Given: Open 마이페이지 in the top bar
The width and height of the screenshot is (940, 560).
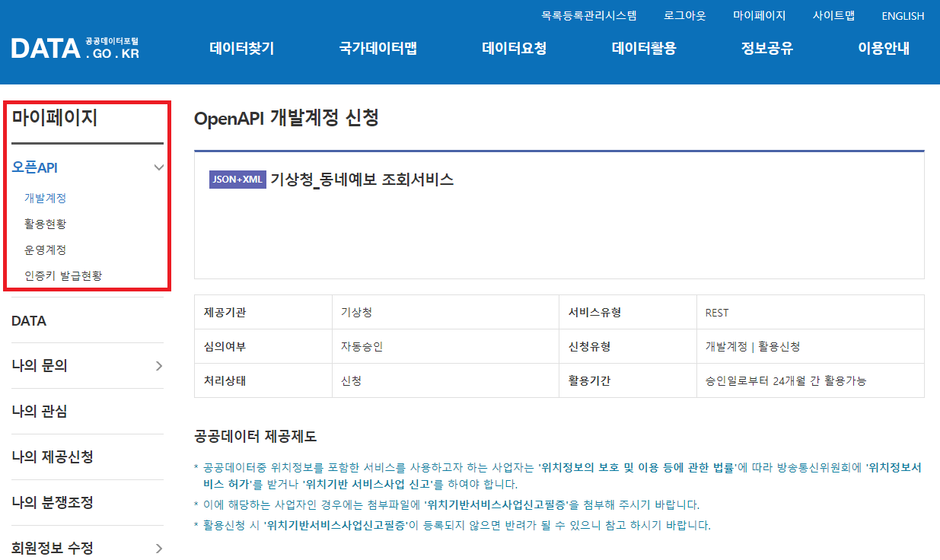Looking at the screenshot, I should click(760, 15).
